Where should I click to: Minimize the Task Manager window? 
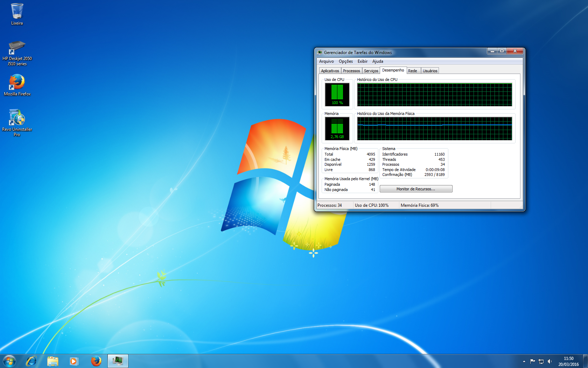[492, 51]
